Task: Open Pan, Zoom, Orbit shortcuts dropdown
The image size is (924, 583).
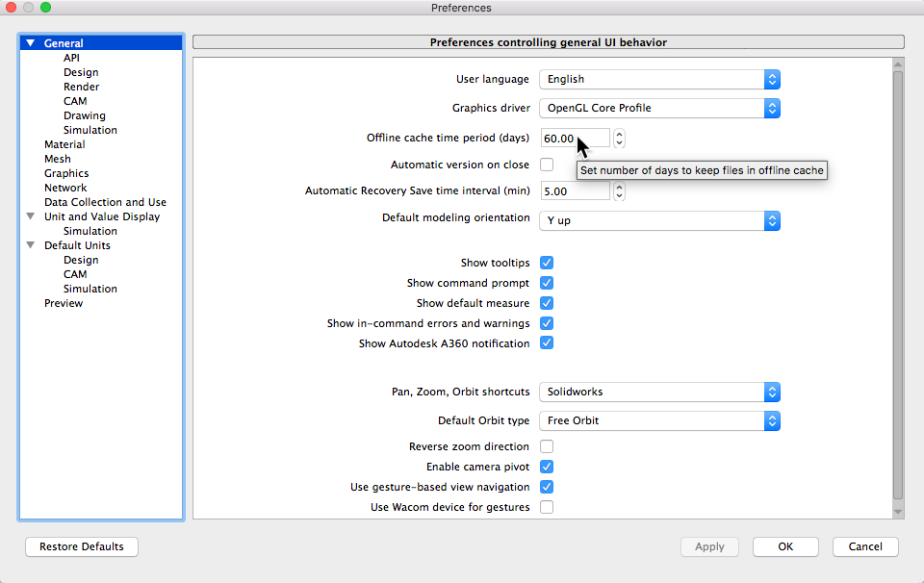Action: click(x=659, y=393)
